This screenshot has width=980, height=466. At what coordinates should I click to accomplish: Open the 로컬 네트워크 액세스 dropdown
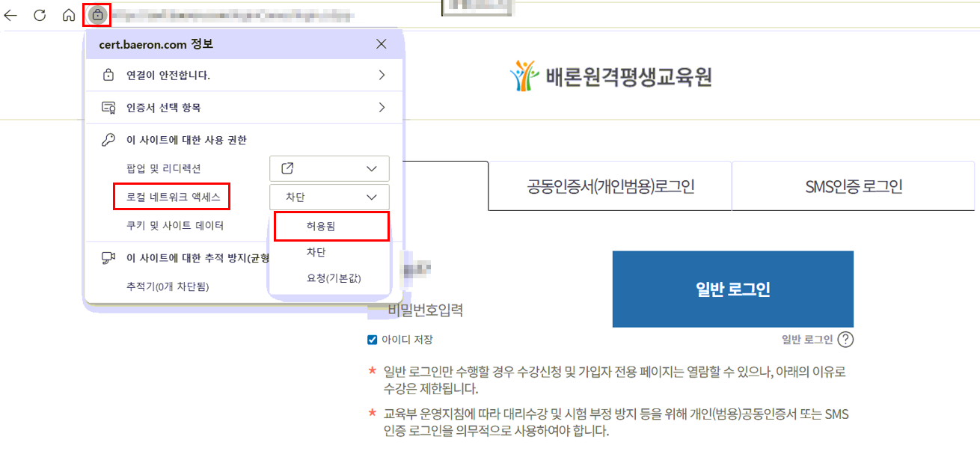pyautogui.click(x=329, y=197)
